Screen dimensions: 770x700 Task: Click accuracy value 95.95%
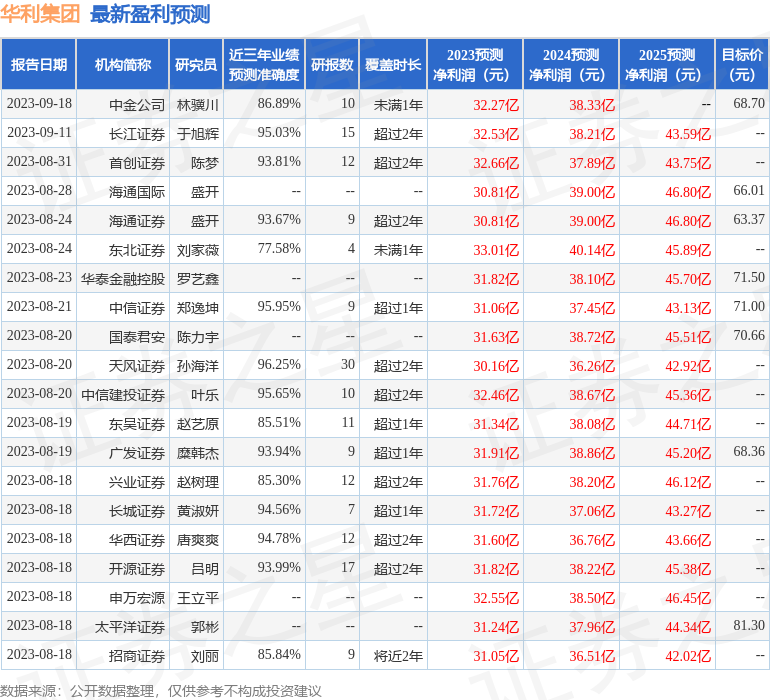click(279, 307)
